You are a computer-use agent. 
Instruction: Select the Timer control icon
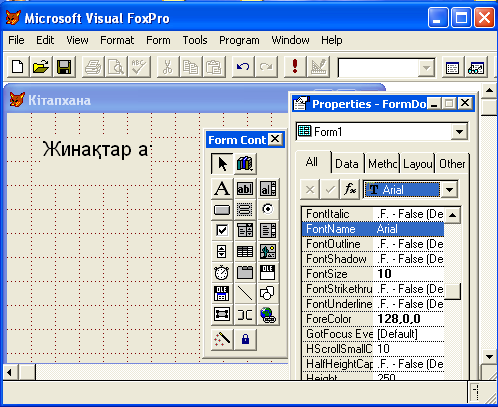tap(222, 273)
